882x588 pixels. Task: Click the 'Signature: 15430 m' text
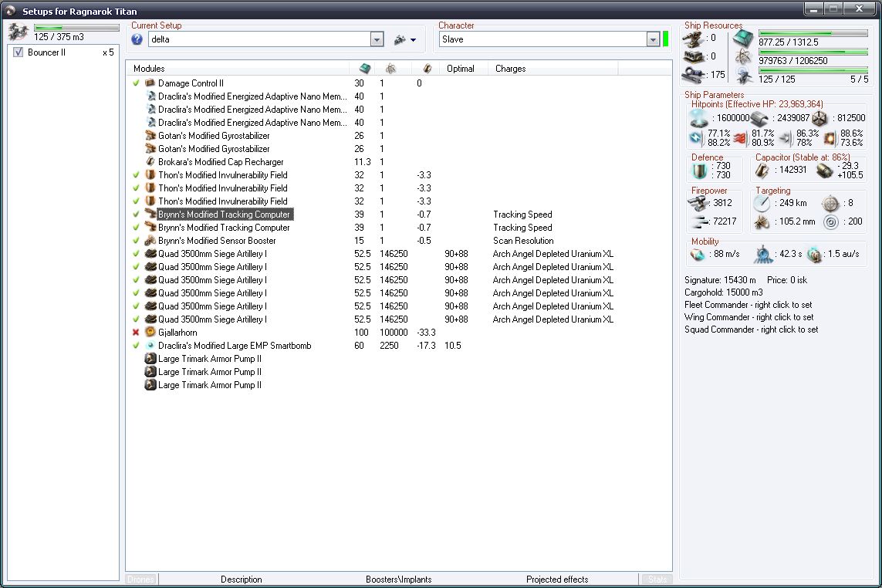[720, 280]
